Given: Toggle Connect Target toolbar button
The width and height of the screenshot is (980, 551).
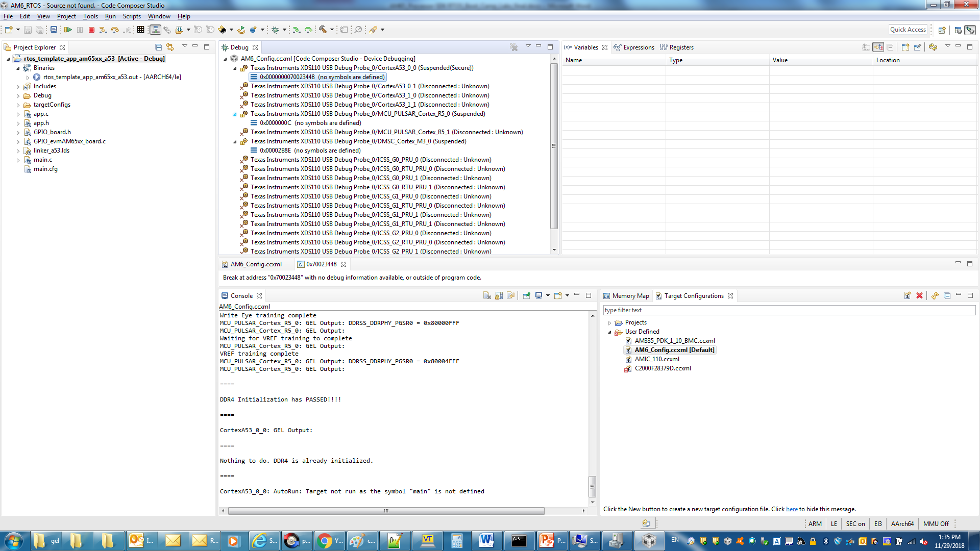Looking at the screenshot, I should 155,30.
